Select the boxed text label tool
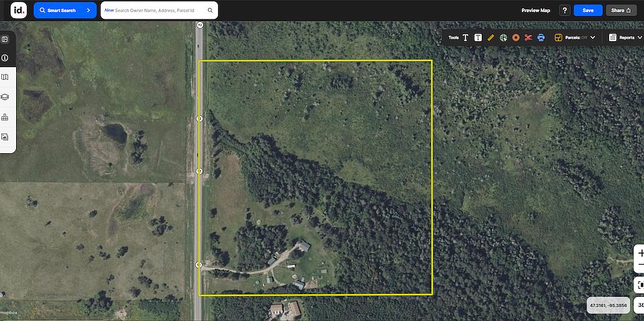Viewport: 644px width, 321px height. (x=478, y=38)
